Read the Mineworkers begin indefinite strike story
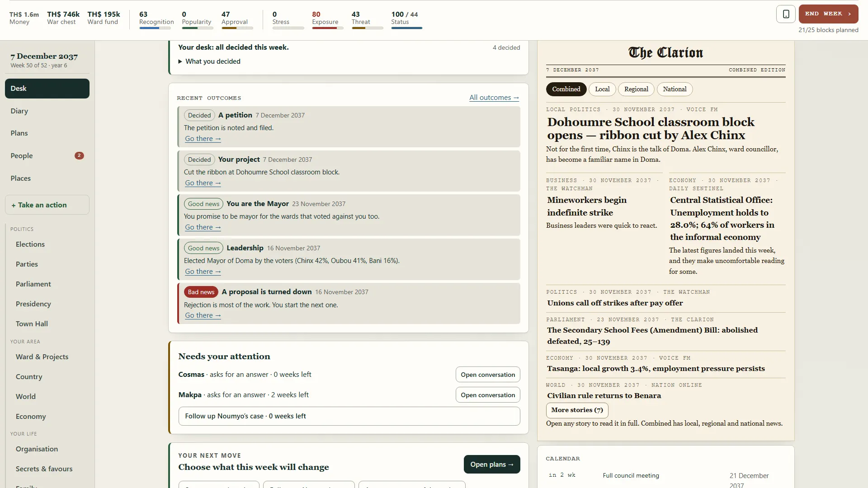 pyautogui.click(x=586, y=206)
